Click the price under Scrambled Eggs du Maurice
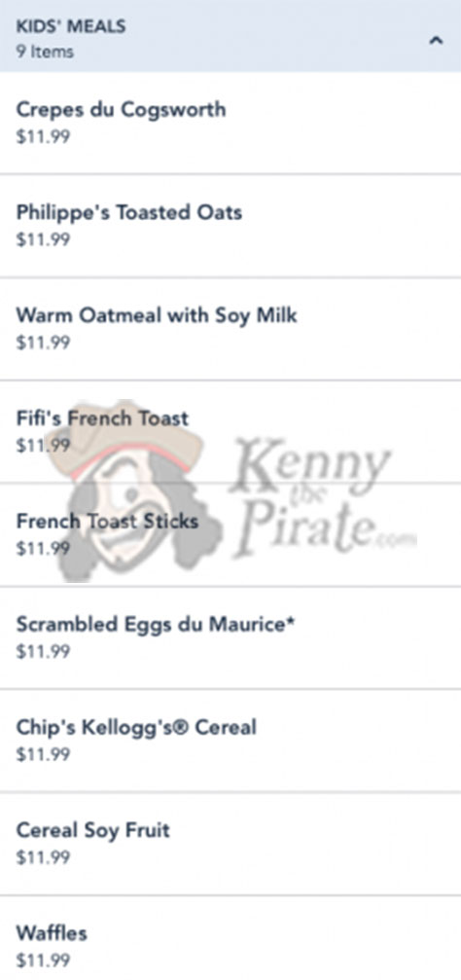Screen dimensions: 461x980 [x=43, y=651]
